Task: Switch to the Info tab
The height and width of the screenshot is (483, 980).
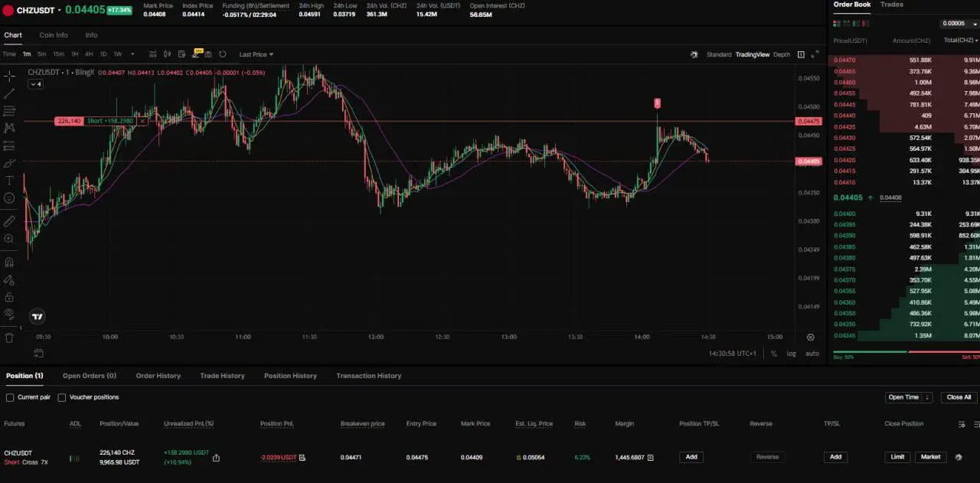Action: (91, 35)
